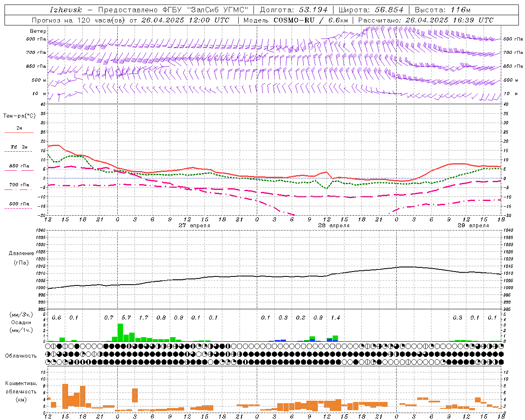The width and height of the screenshot is (525, 420).
Task: Click the "700 гПа" entry in the temperature legend
Action: coord(19,185)
